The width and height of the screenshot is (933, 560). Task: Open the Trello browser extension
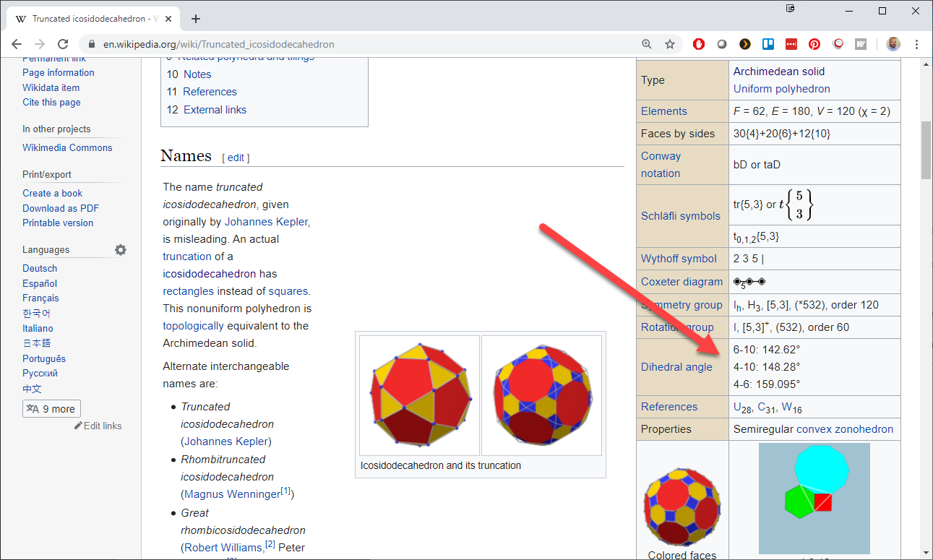pyautogui.click(x=768, y=44)
